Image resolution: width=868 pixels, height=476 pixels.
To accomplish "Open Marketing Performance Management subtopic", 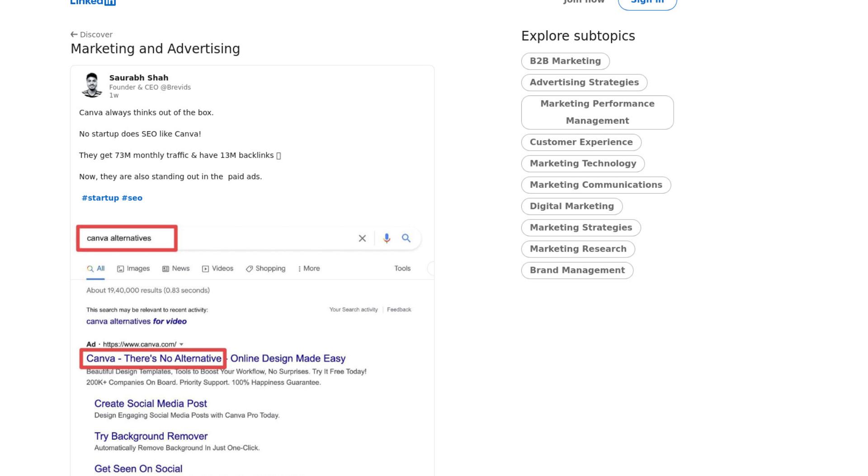I will 597,112.
